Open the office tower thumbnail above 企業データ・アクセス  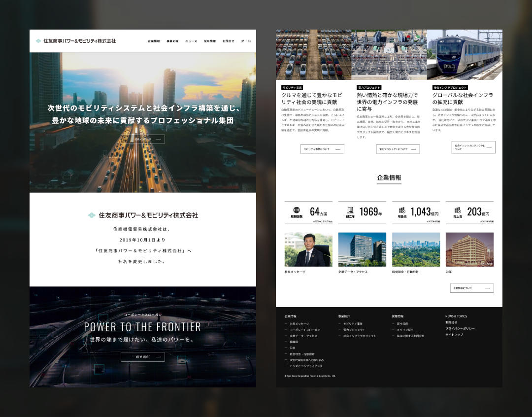point(362,249)
